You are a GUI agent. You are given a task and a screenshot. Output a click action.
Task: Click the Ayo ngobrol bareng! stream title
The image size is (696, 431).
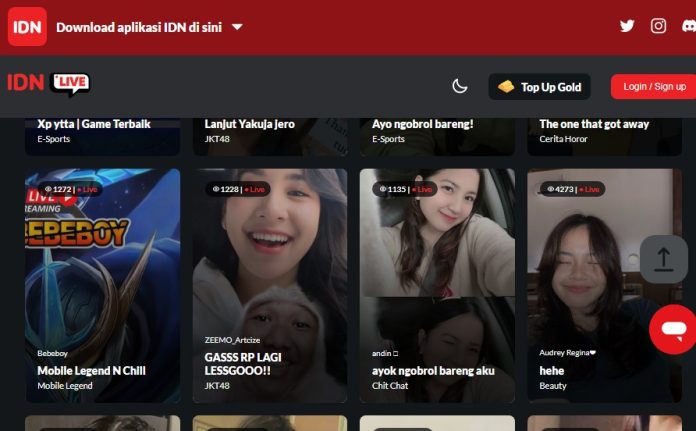422,124
